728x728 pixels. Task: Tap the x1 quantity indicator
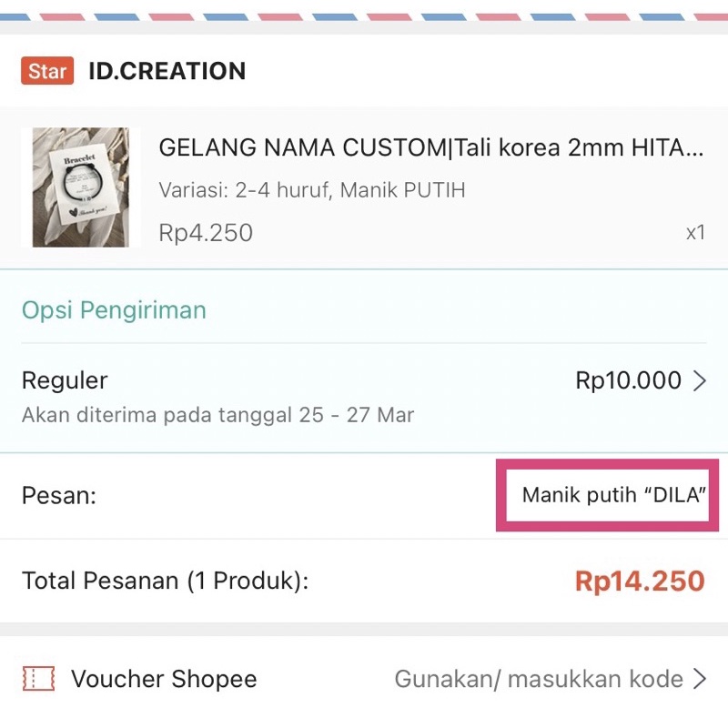(x=695, y=233)
